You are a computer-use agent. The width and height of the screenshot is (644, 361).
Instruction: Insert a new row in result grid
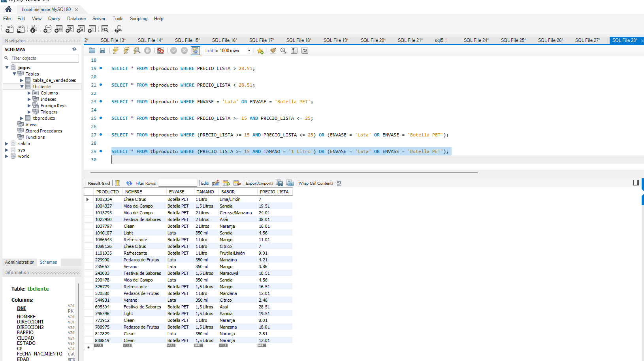pyautogui.click(x=226, y=183)
